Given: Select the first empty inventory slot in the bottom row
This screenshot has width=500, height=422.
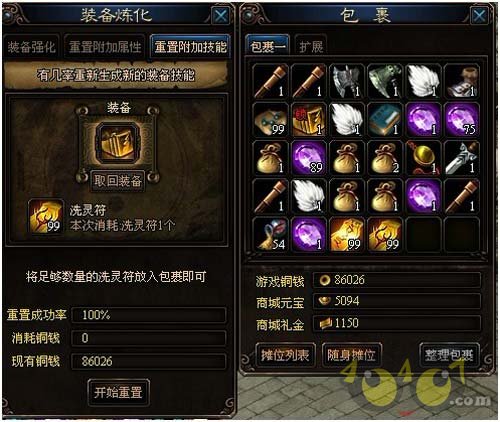Looking at the screenshot, I should tap(423, 235).
